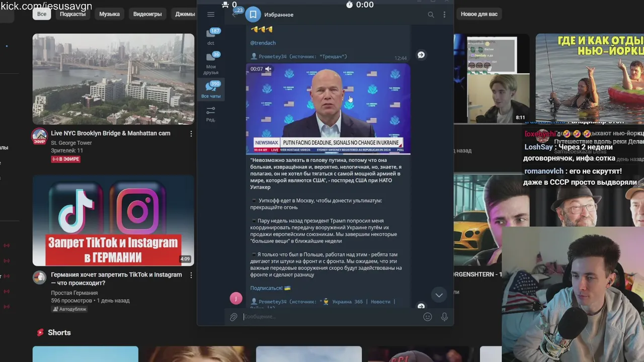
Task: Play the Newsmax Putin video message
Action: click(x=328, y=109)
